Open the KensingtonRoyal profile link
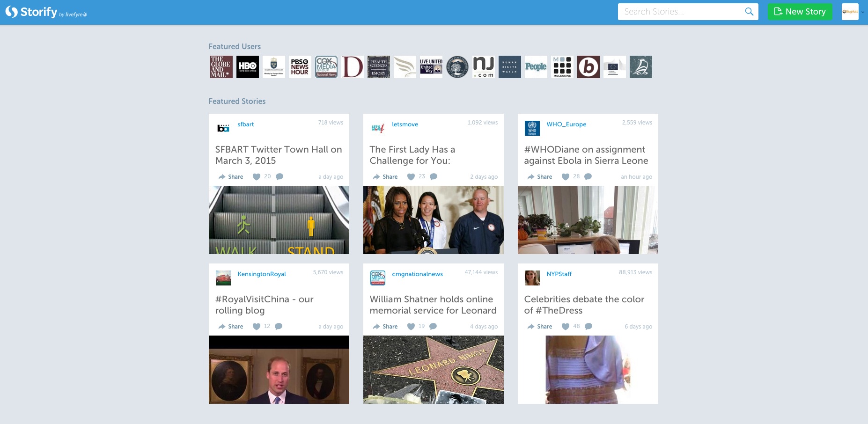868x424 pixels. [262, 274]
